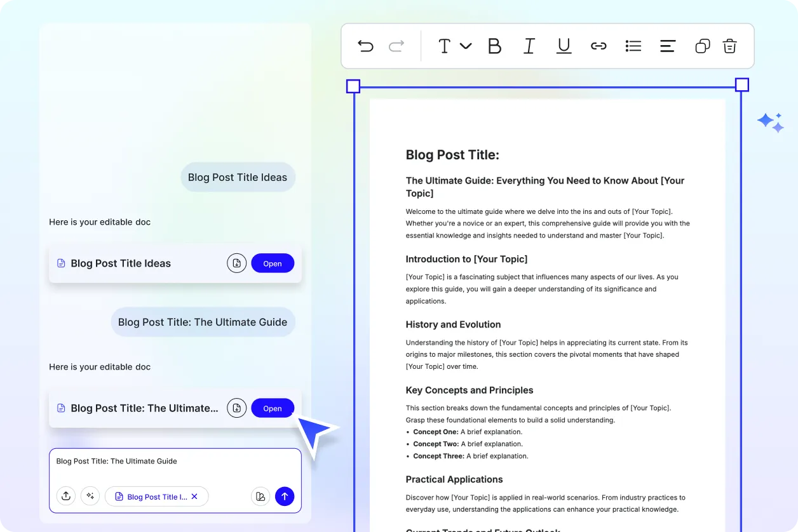Insert a hyperlink
798x532 pixels.
pos(598,46)
